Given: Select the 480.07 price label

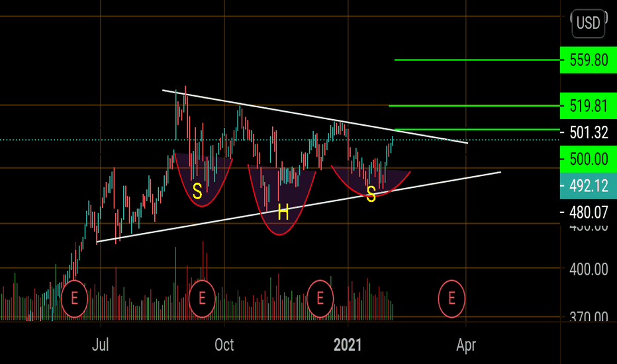Looking at the screenshot, I should point(589,212).
